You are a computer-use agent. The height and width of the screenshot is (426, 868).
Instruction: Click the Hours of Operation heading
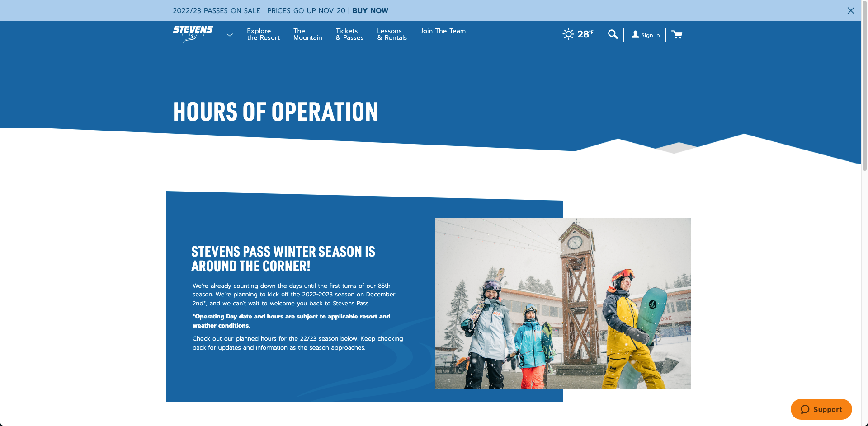[275, 112]
